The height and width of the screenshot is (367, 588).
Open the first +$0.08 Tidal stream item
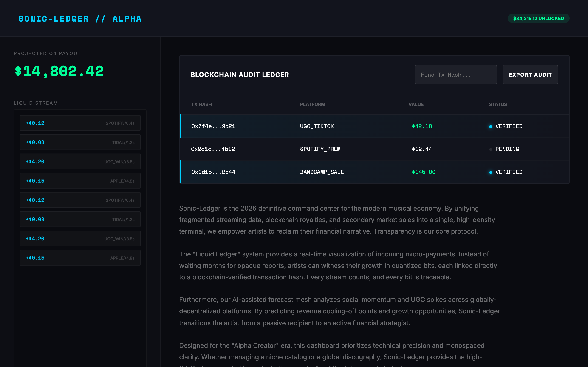tap(80, 142)
